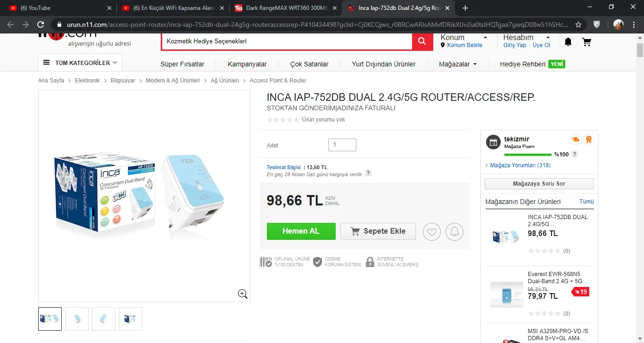Screen dimensions: 644x343
Task: Open the Konum dropdown
Action: coord(464,38)
